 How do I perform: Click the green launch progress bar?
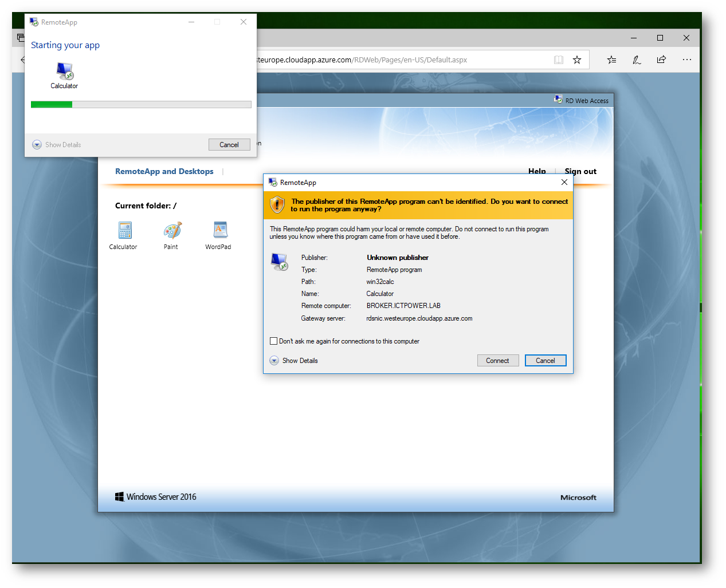[141, 104]
